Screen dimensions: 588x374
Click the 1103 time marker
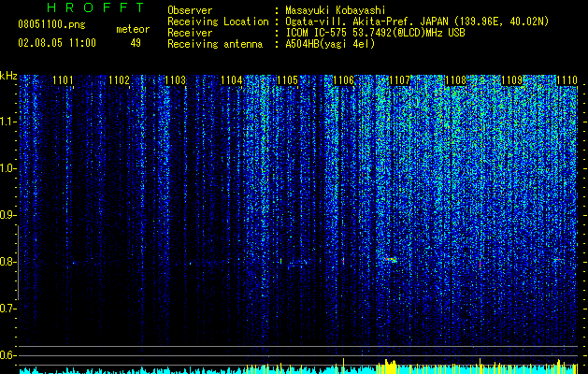point(175,79)
